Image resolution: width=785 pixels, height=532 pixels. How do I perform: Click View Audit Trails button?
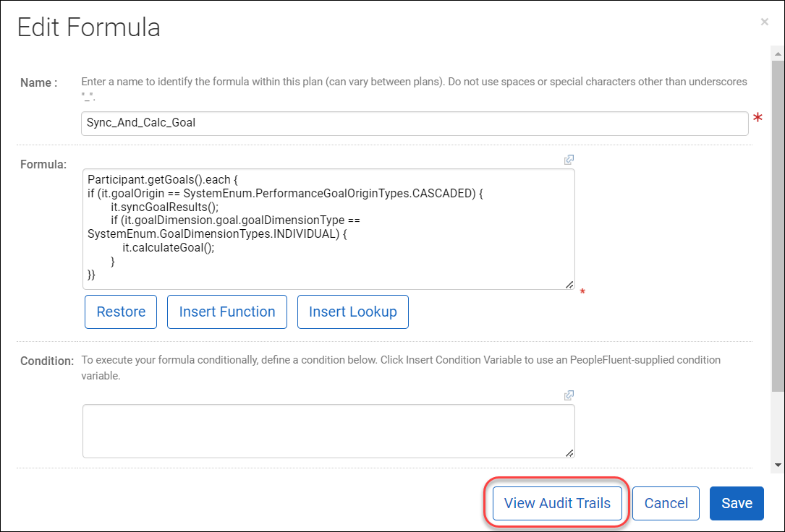(557, 504)
